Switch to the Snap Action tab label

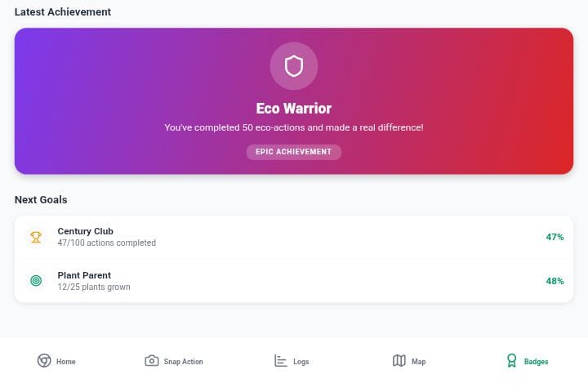184,362
